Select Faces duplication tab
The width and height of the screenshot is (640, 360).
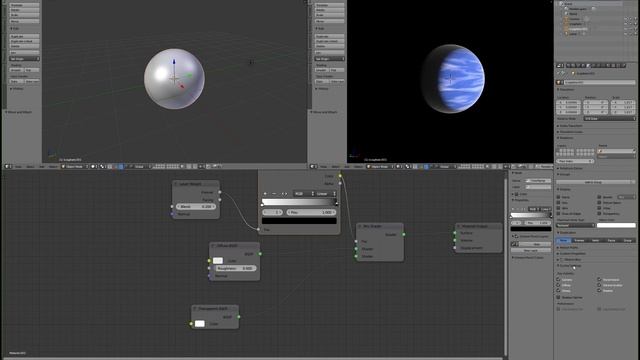click(x=612, y=240)
